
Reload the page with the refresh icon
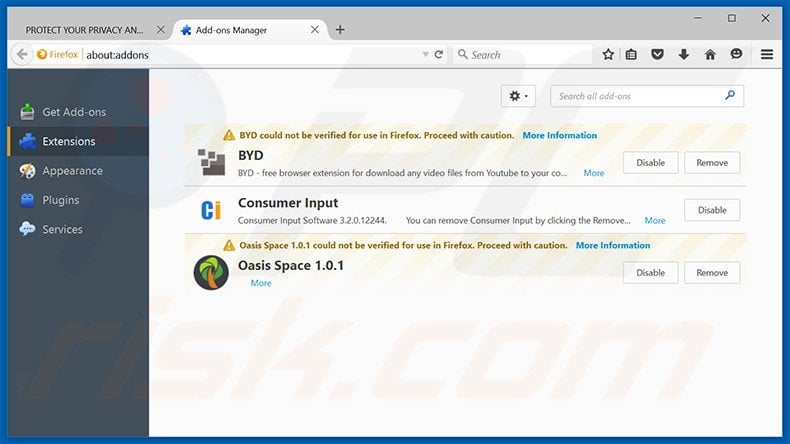[439, 54]
